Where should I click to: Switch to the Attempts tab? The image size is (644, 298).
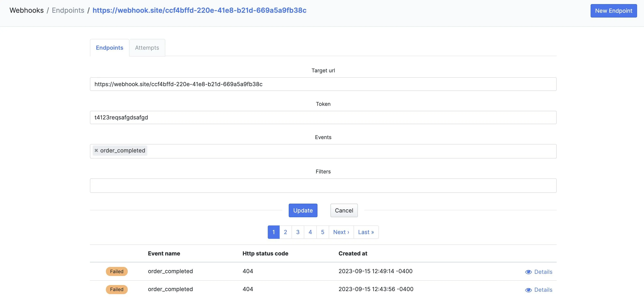[x=147, y=48]
